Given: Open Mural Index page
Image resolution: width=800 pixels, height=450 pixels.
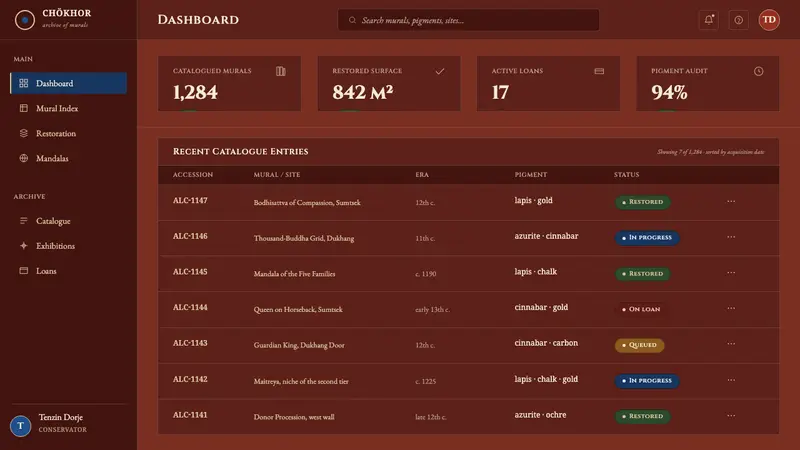Looking at the screenshot, I should click(68, 108).
